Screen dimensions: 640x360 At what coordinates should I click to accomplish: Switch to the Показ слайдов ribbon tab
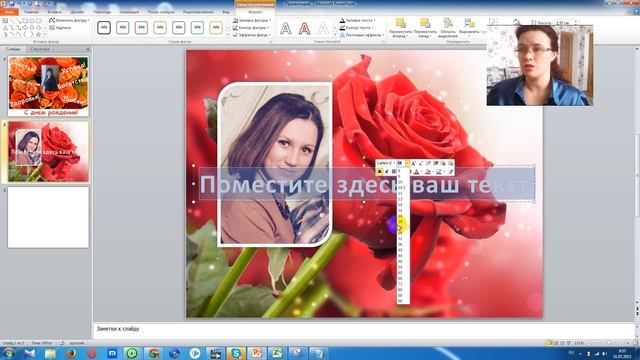pos(161,12)
